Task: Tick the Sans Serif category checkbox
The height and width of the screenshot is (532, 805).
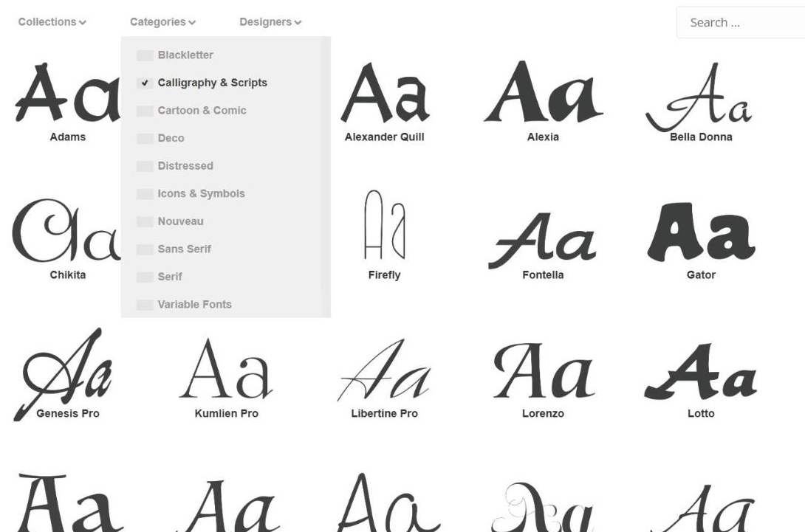Action: [145, 249]
